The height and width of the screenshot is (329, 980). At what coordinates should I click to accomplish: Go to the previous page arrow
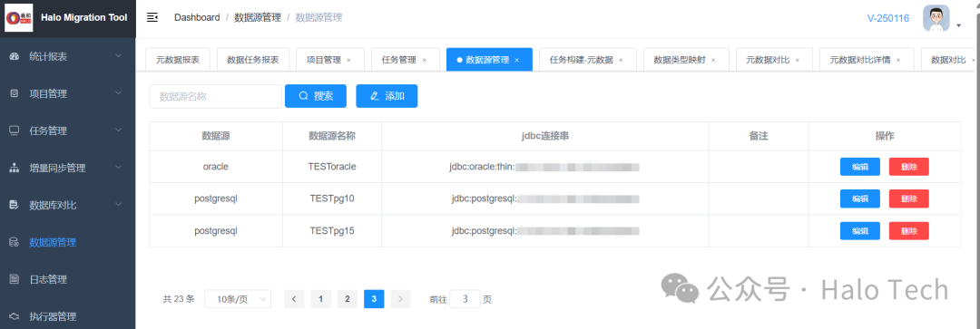(294, 299)
